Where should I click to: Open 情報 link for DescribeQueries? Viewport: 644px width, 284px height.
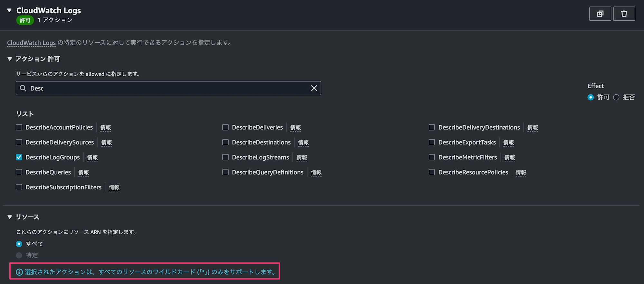(x=83, y=173)
